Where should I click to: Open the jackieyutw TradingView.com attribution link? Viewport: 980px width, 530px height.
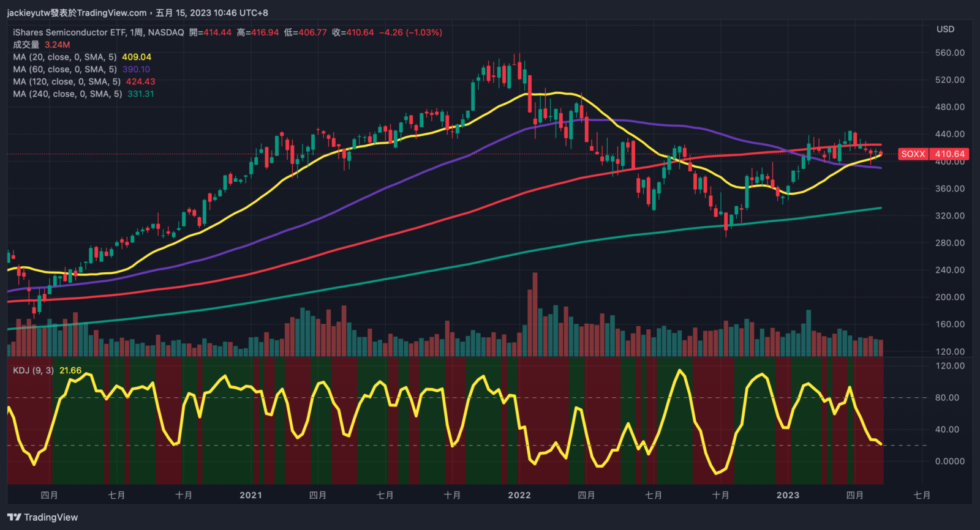77,13
